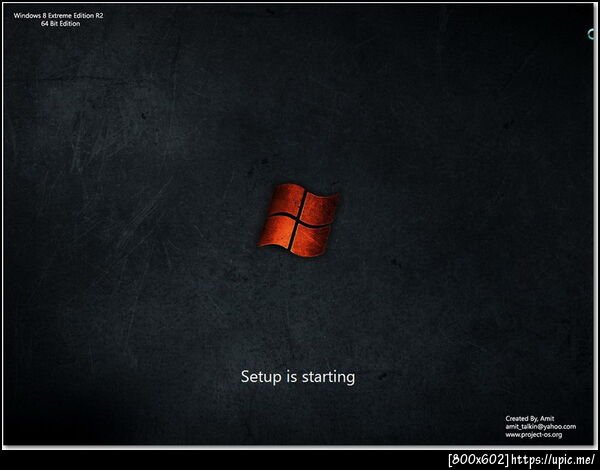This screenshot has height=470, width=600.
Task: Click the "64 Bit Edition" label
Action: (x=60, y=24)
